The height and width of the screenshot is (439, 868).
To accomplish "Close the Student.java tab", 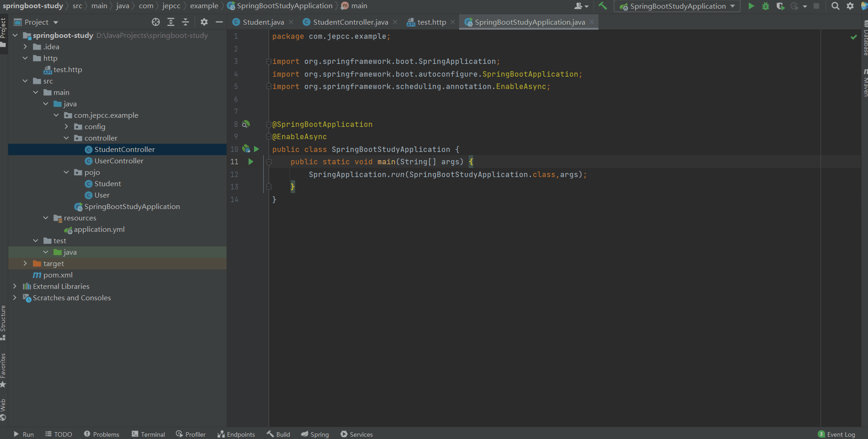I will (x=291, y=22).
